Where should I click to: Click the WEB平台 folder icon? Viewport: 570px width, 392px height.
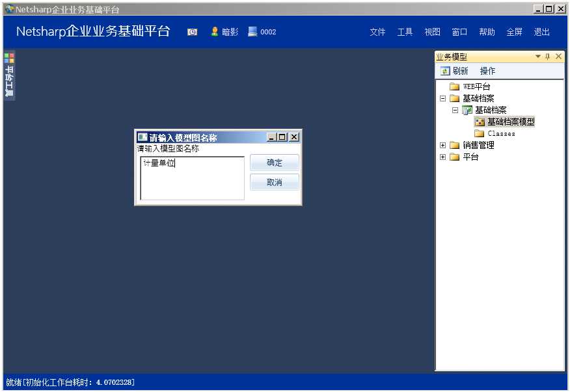pyautogui.click(x=454, y=86)
